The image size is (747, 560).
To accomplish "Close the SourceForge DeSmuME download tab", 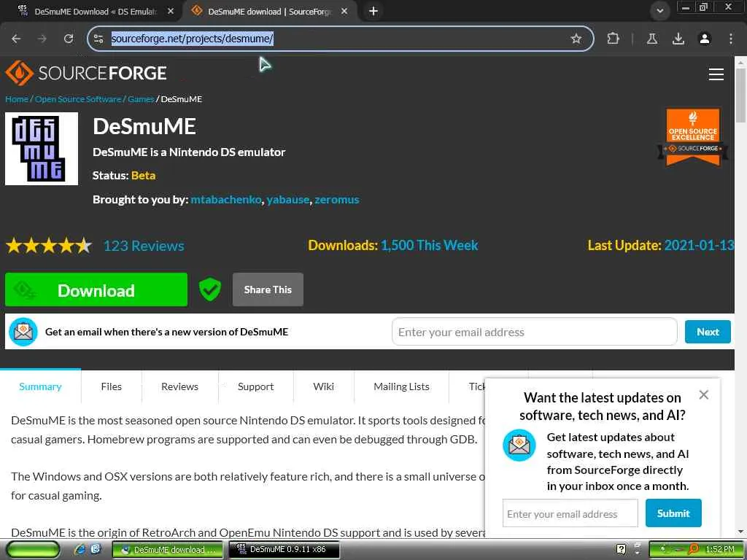I will coord(344,11).
